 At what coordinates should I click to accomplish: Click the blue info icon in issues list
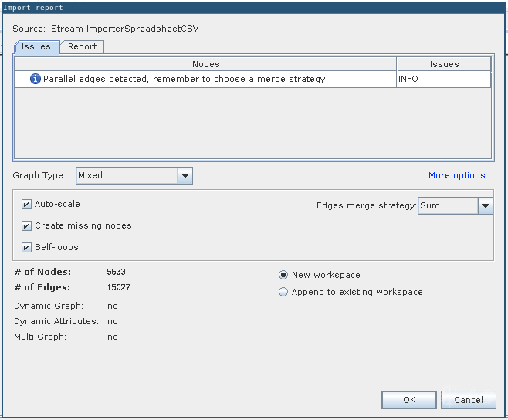click(35, 79)
